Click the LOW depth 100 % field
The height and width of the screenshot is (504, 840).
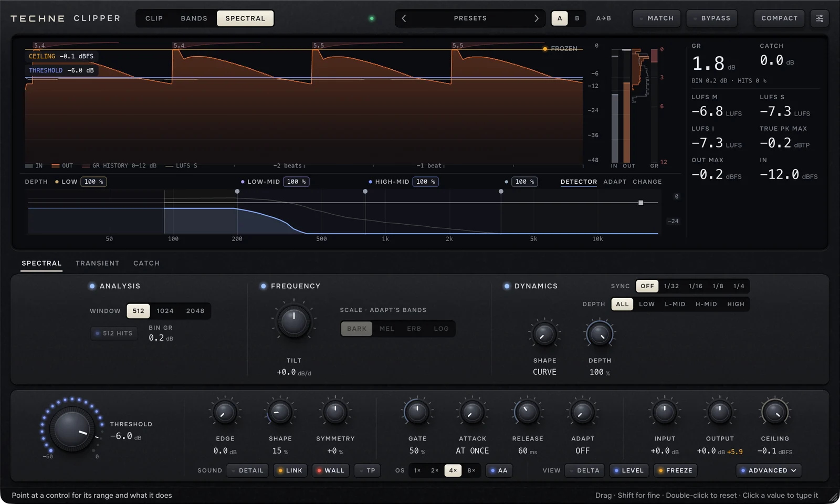click(x=94, y=182)
